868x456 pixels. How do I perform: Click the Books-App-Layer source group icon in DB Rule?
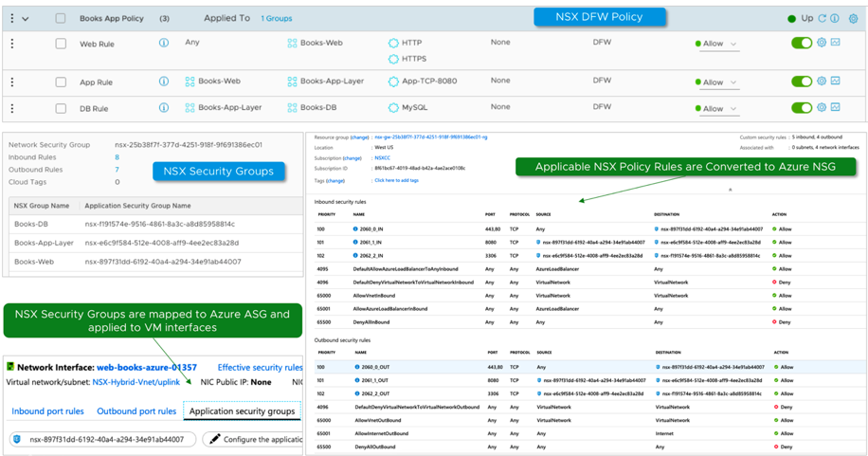[x=190, y=107]
